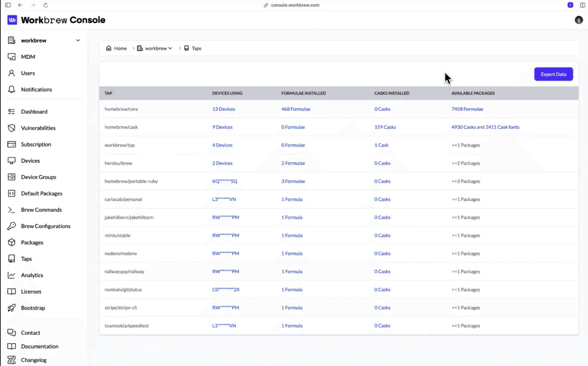
Task: Click the browser address bar
Action: click(x=295, y=5)
